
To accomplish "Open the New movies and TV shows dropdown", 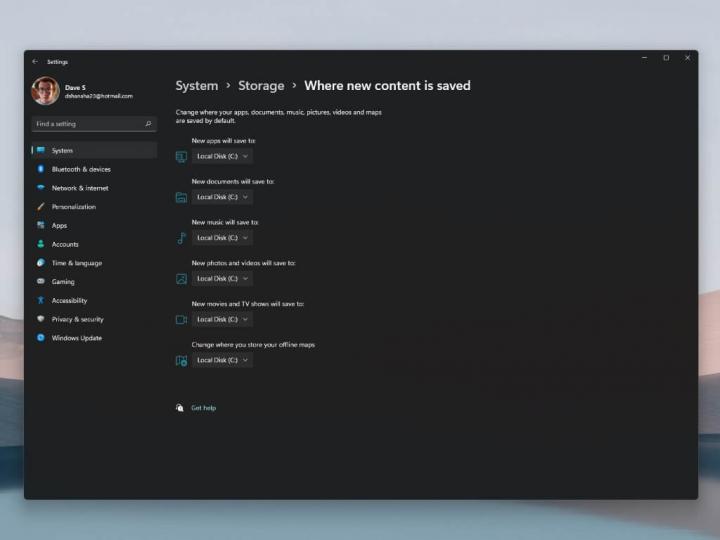I will click(x=222, y=320).
